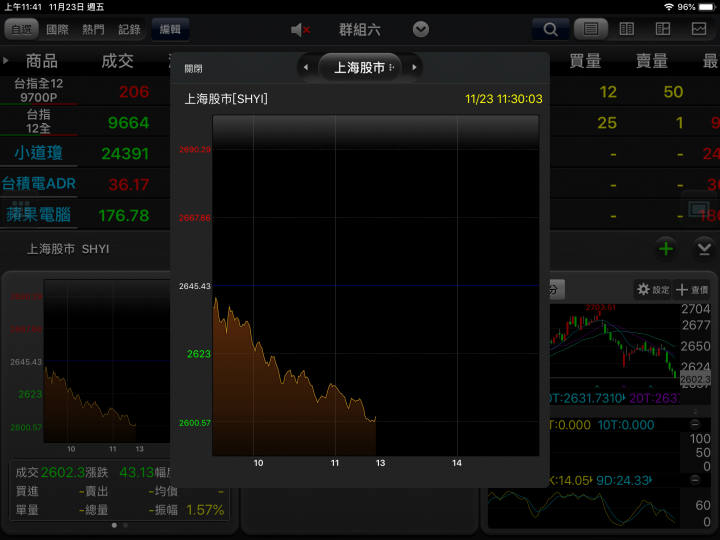Sort by the 買量 column header
This screenshot has width=720, height=540.
point(585,61)
